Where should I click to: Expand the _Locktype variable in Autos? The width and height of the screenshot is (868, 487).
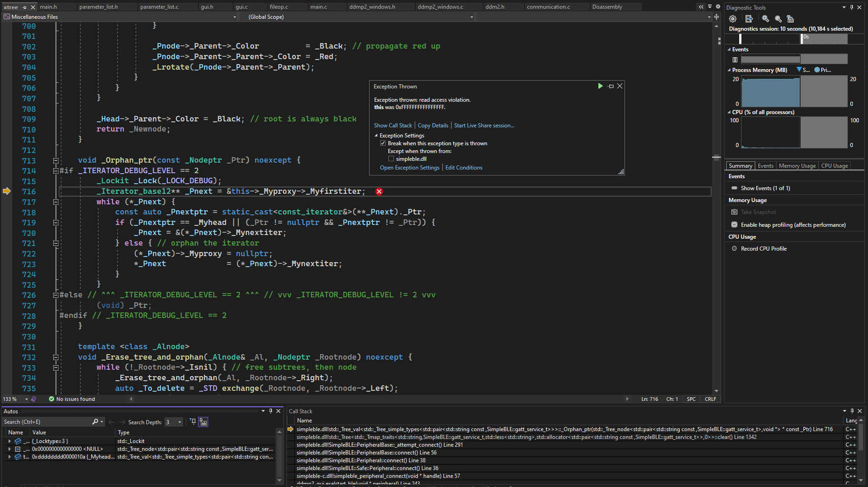(9, 441)
